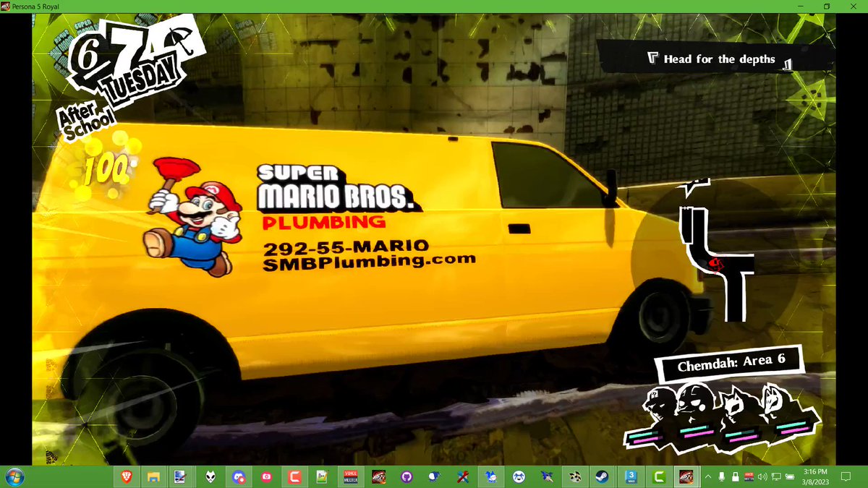Open network settings from the tray
Screen dimensions: 868x488
[775, 477]
